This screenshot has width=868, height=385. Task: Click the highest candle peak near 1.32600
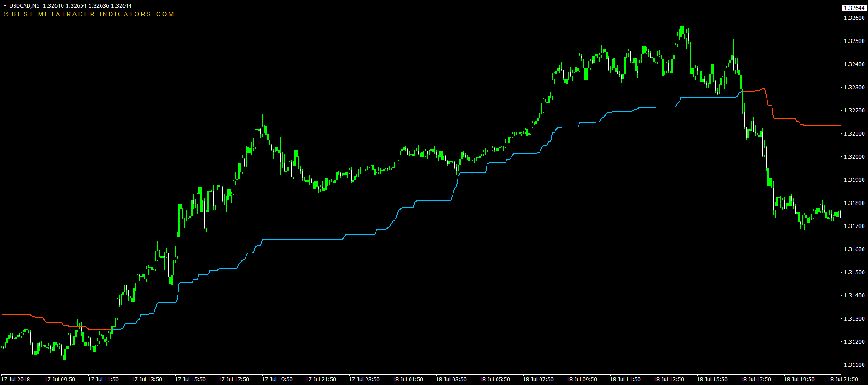tap(682, 28)
